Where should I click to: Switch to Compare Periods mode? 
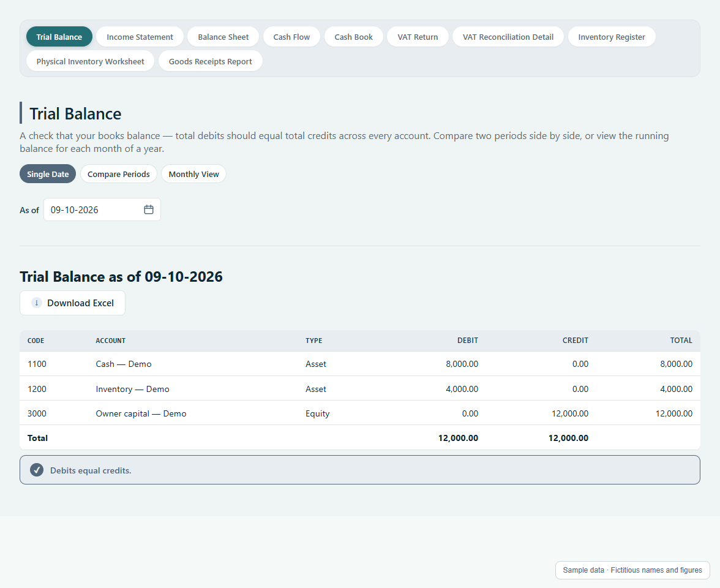(119, 174)
